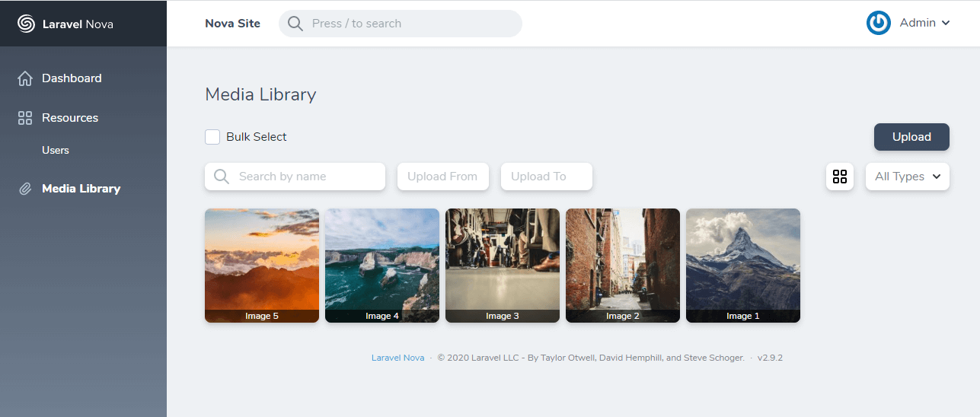Open the Users resource page
This screenshot has width=980, height=417.
coord(56,150)
